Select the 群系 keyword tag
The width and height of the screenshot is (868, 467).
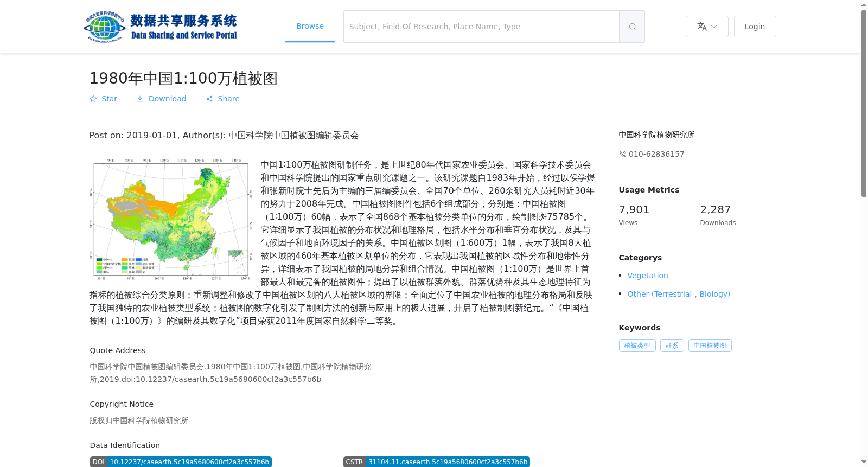(672, 346)
